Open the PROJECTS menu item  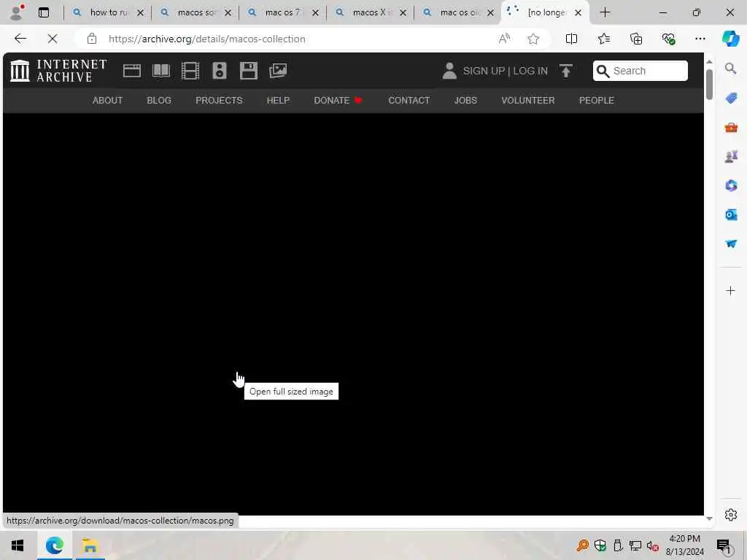pyautogui.click(x=219, y=101)
